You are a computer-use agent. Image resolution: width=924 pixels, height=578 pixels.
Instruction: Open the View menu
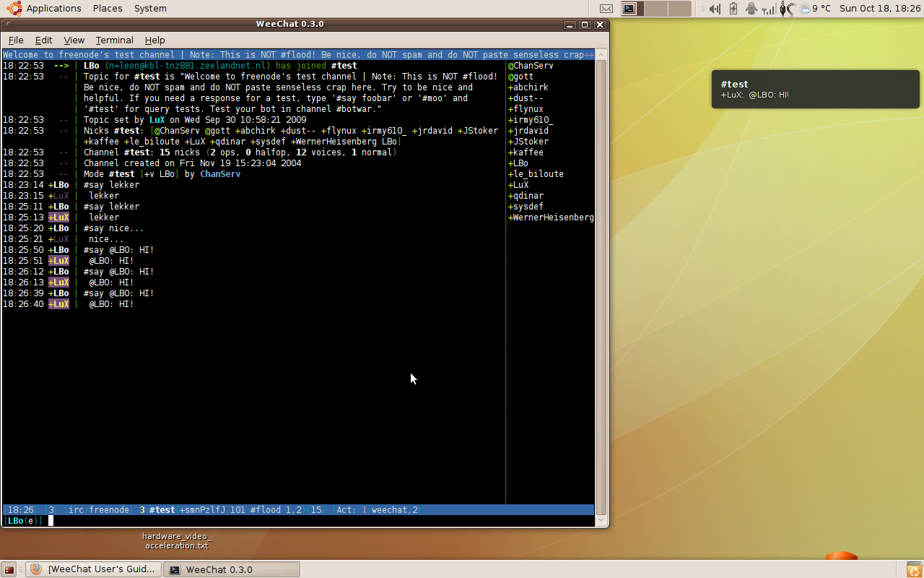click(74, 40)
